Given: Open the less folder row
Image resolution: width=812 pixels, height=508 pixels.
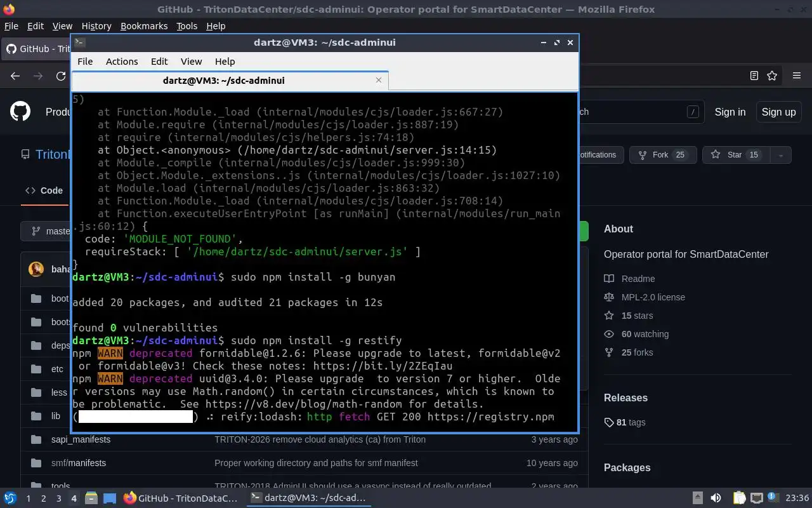Looking at the screenshot, I should (x=59, y=392).
